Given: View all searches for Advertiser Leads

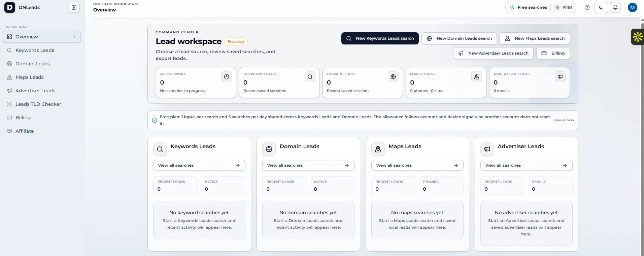Looking at the screenshot, I should click(x=527, y=165).
